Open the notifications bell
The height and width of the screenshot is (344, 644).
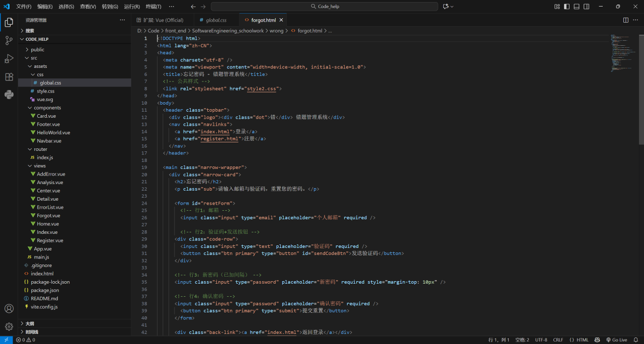tap(636, 340)
